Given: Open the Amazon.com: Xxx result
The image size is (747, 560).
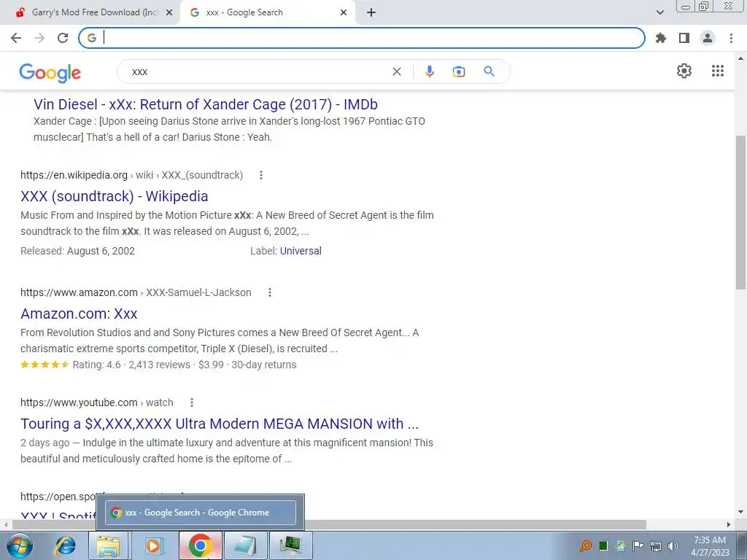Looking at the screenshot, I should (x=79, y=314).
